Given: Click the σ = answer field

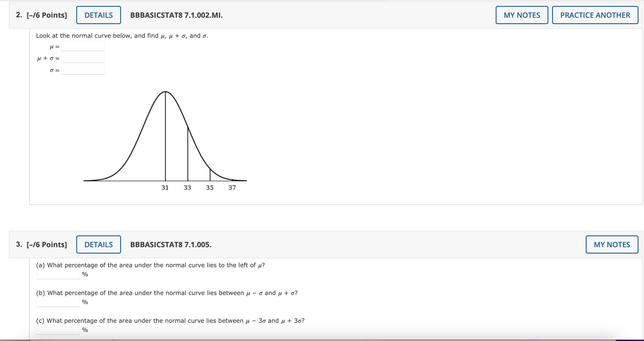Looking at the screenshot, I should tap(83, 69).
